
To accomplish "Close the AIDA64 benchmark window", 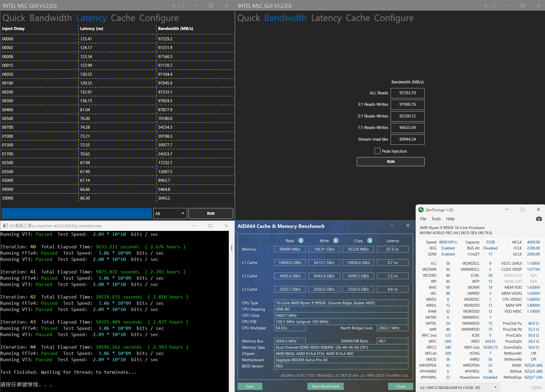I will point(408,225).
